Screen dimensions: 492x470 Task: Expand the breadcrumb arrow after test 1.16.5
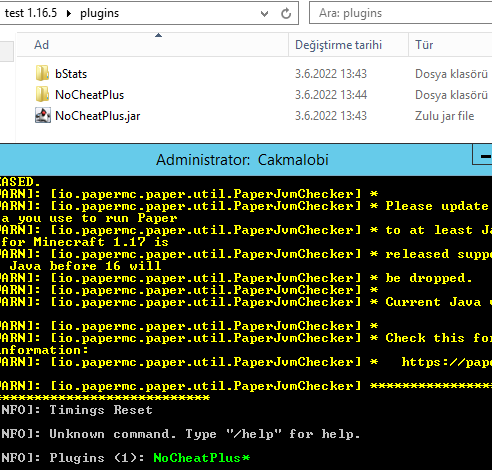[69, 13]
